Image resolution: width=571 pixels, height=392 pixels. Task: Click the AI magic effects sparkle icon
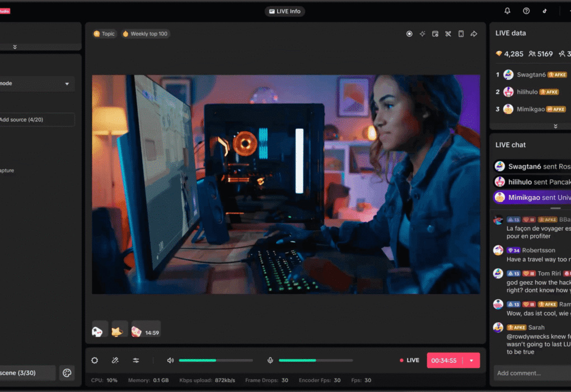tap(422, 34)
